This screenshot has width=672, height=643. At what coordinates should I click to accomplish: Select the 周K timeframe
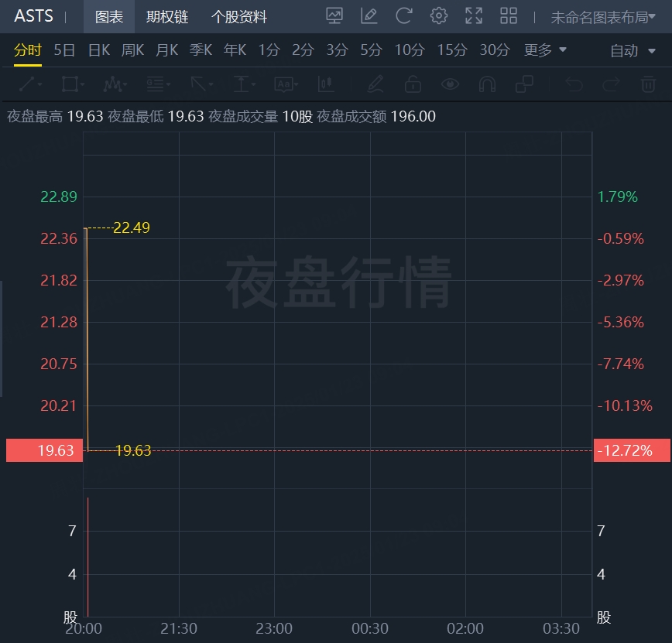pos(132,50)
